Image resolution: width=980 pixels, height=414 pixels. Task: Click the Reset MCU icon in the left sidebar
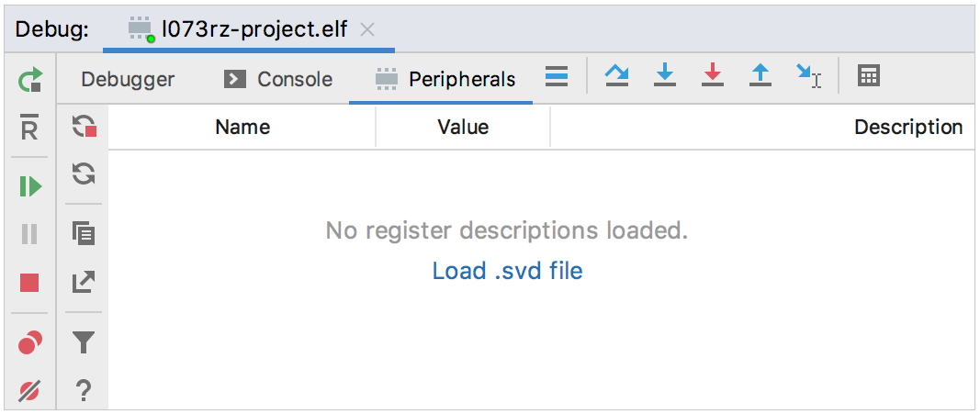(29, 129)
